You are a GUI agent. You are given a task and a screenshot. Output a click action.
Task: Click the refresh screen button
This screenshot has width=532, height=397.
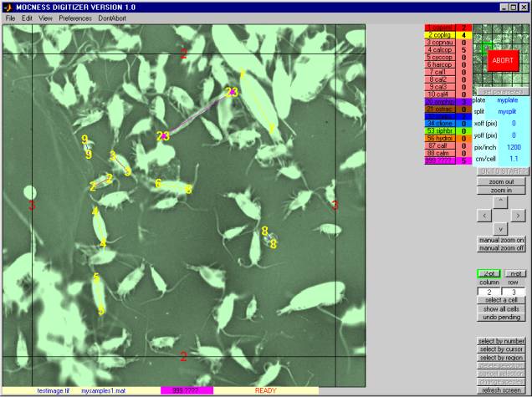[501, 390]
